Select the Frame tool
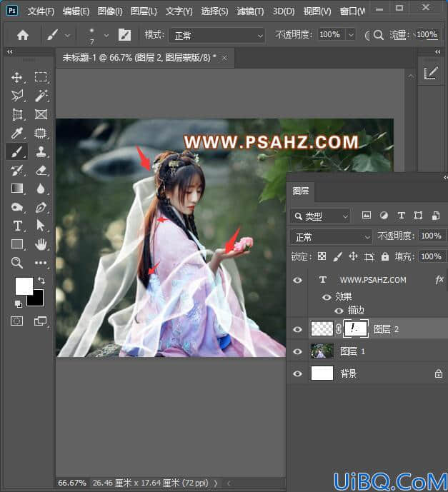 tap(41, 114)
